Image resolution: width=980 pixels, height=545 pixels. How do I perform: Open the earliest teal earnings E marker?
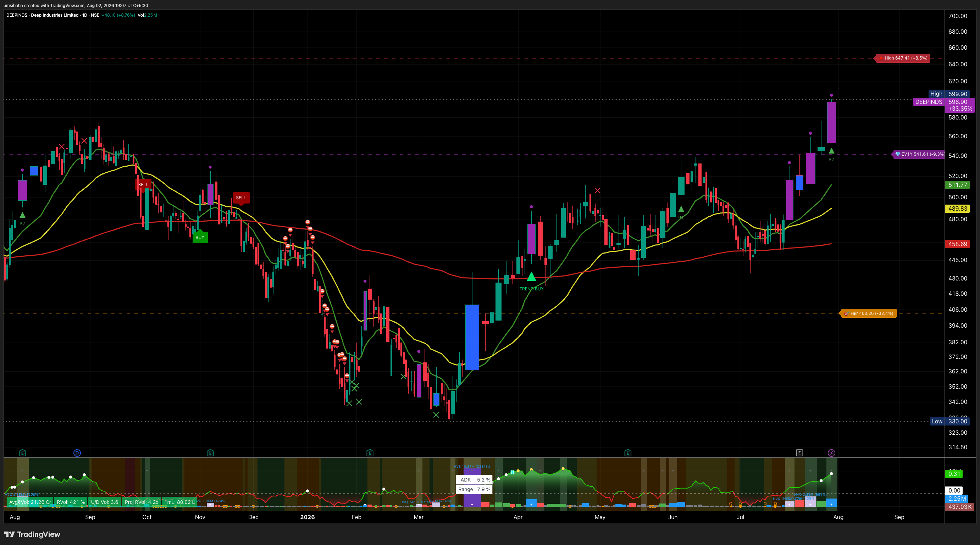click(x=22, y=453)
